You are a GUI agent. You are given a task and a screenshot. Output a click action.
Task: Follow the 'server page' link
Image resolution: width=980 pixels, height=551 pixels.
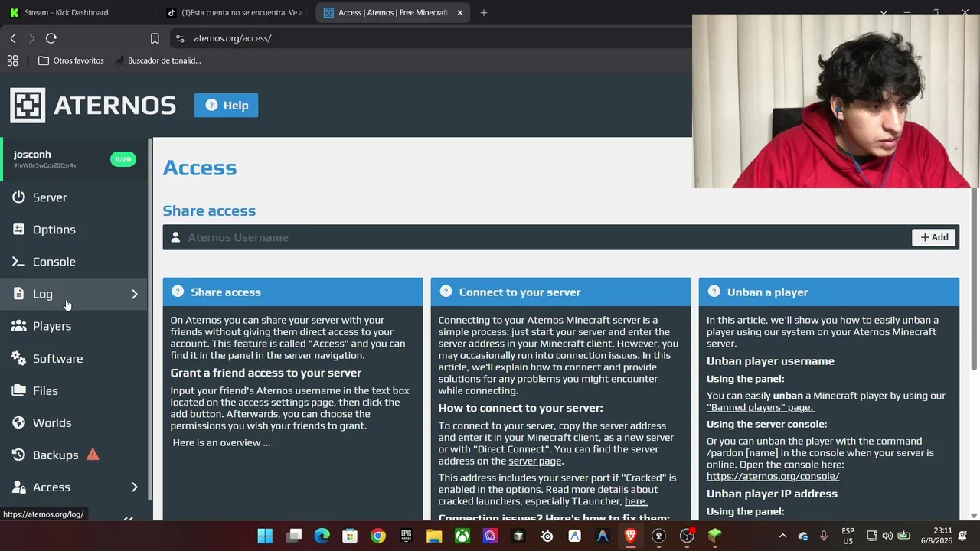pyautogui.click(x=534, y=461)
